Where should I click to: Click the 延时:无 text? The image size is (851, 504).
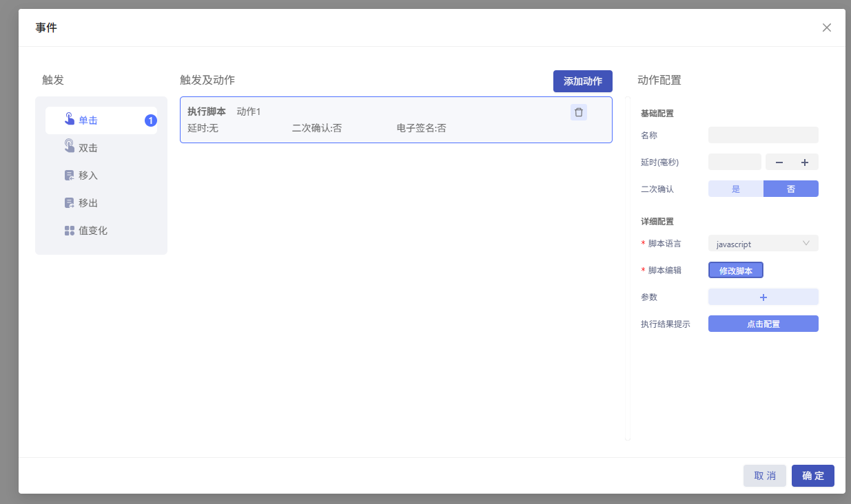pyautogui.click(x=203, y=128)
